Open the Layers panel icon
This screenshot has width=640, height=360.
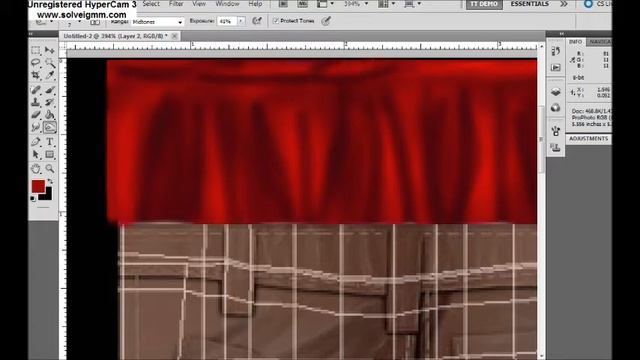tap(556, 92)
